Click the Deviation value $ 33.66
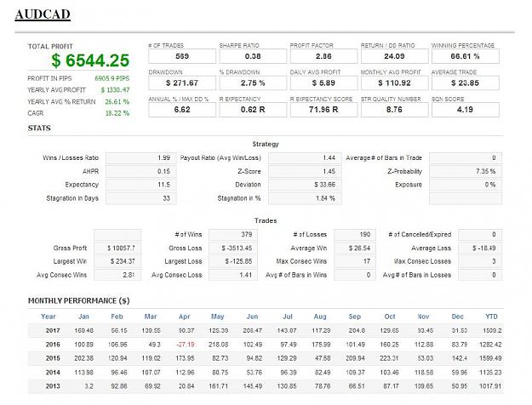 [305, 185]
